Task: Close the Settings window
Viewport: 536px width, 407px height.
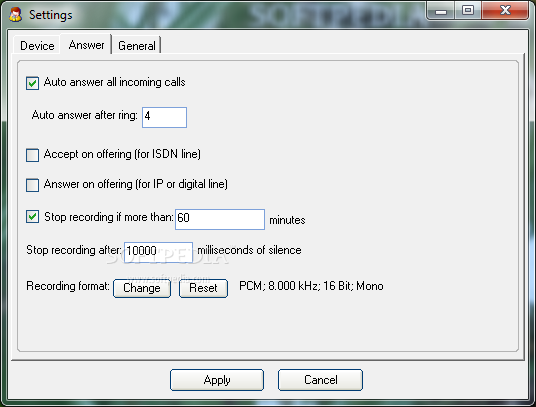Action: (505, 11)
